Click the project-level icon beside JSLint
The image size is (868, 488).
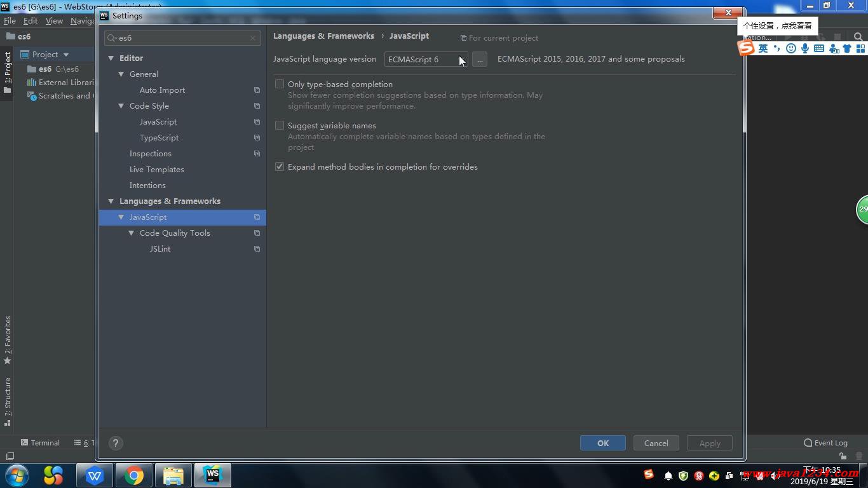257,249
